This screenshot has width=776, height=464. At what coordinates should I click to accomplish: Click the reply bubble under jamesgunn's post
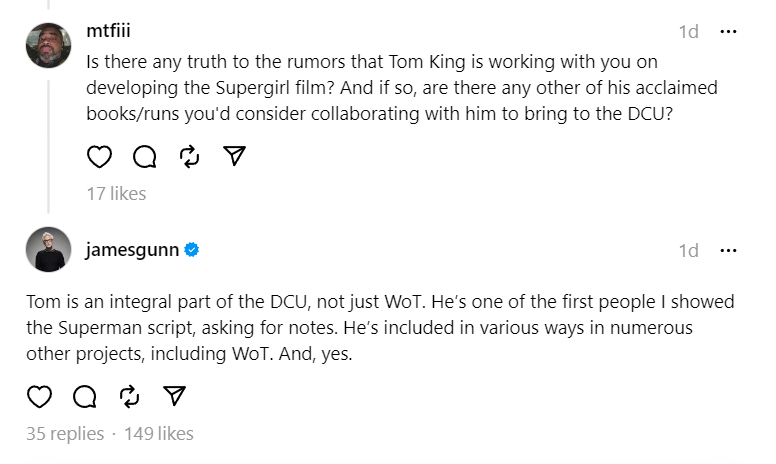85,396
